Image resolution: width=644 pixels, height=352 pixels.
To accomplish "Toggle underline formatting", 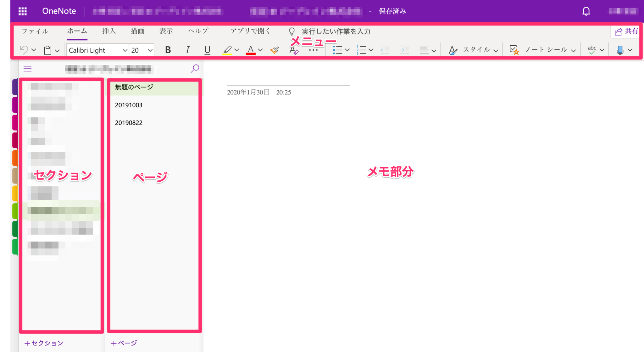I will (x=207, y=50).
